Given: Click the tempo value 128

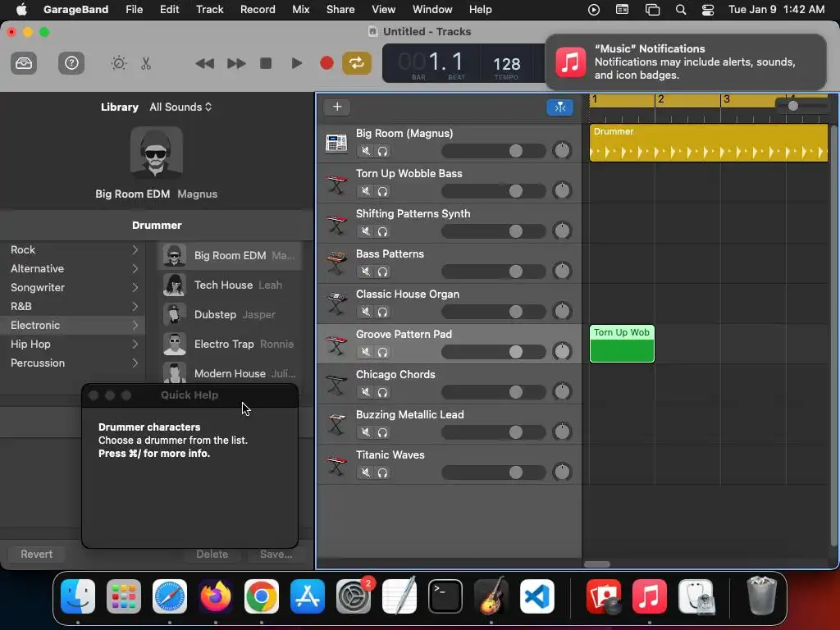Looking at the screenshot, I should pos(506,64).
